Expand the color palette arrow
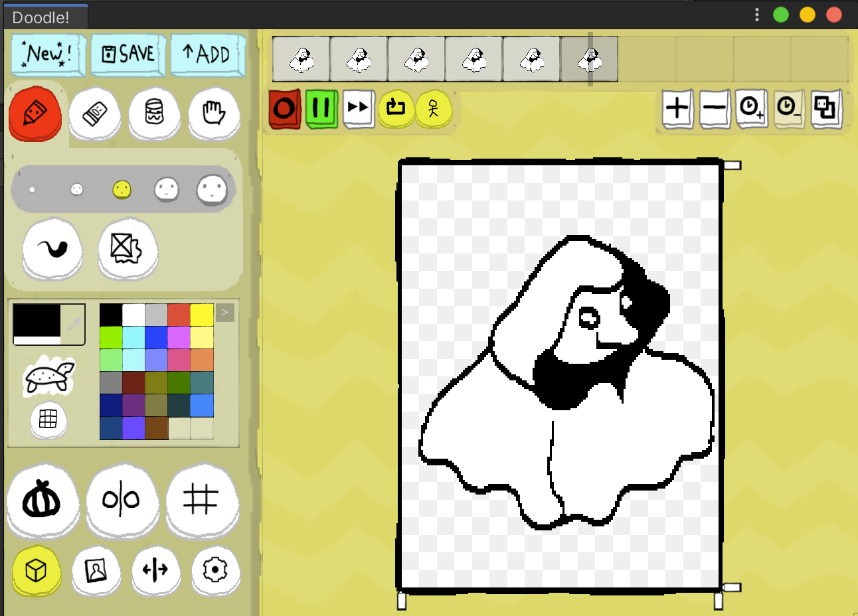 pyautogui.click(x=225, y=313)
